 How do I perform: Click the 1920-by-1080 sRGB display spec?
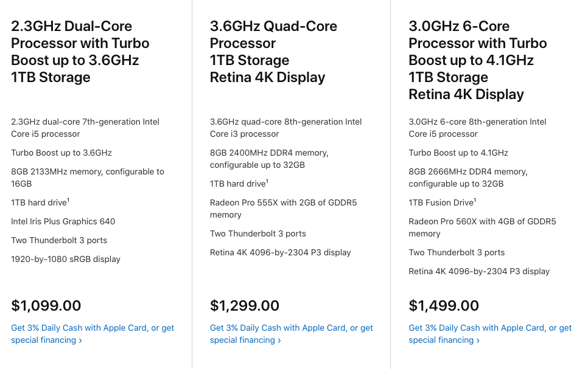[x=66, y=259]
